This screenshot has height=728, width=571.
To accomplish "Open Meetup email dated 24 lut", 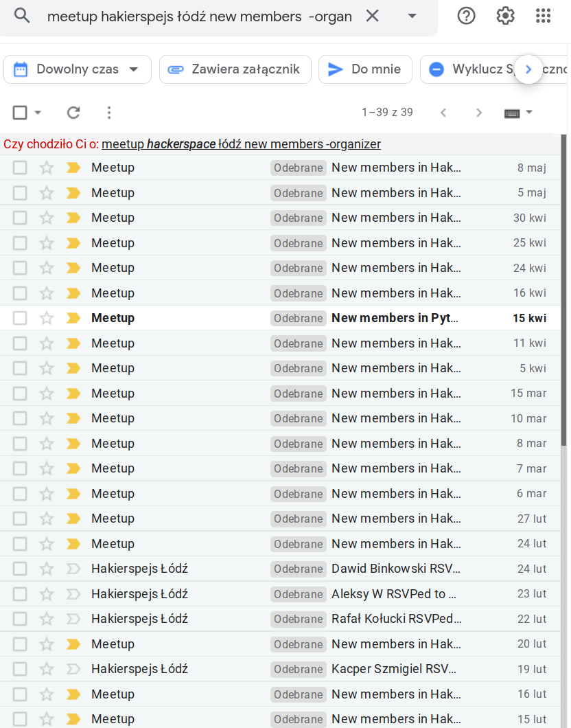I will (280, 544).
